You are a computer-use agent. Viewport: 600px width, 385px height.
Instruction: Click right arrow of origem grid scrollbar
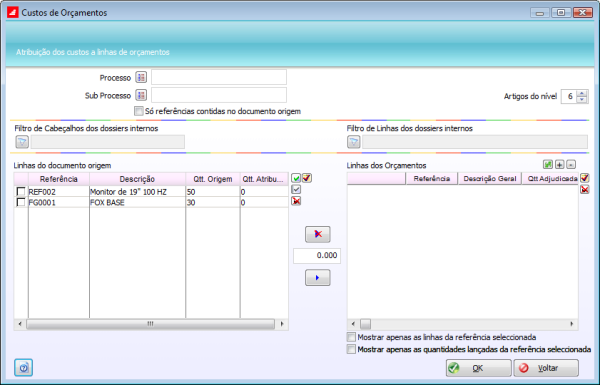coord(282,324)
